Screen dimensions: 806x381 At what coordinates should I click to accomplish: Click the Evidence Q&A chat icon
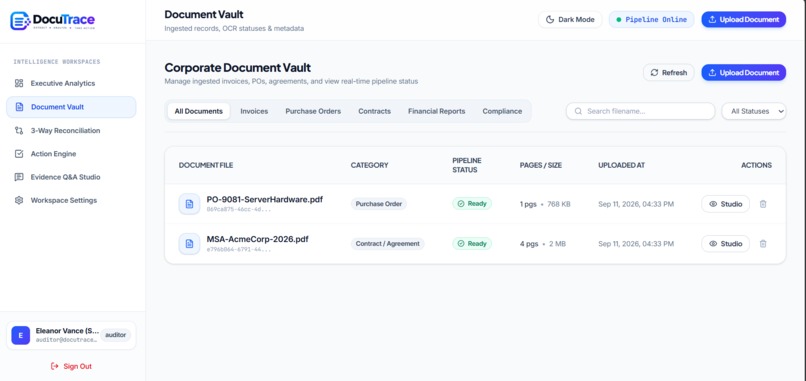[19, 177]
